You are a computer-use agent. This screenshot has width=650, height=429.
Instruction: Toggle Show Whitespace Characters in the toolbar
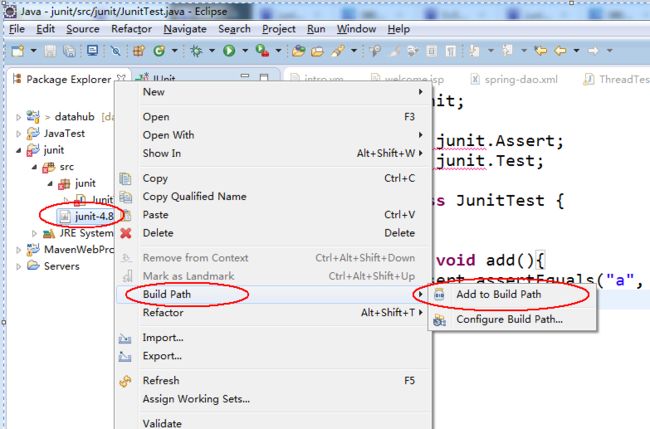coord(451,51)
